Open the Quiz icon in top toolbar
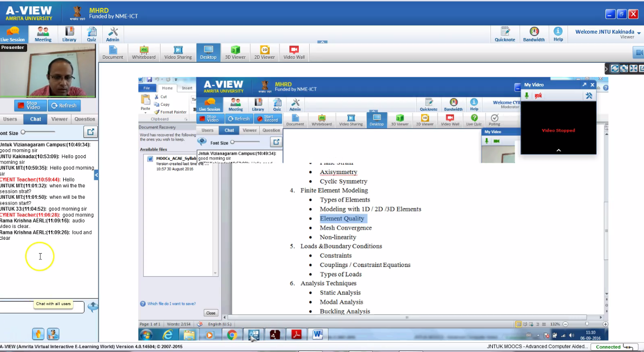644x352 pixels. 92,34
